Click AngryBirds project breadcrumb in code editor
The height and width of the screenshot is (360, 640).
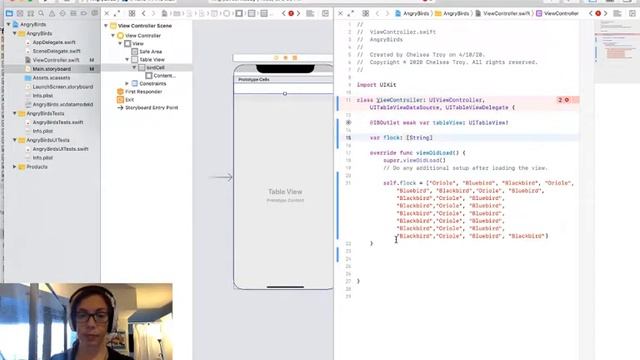412,13
